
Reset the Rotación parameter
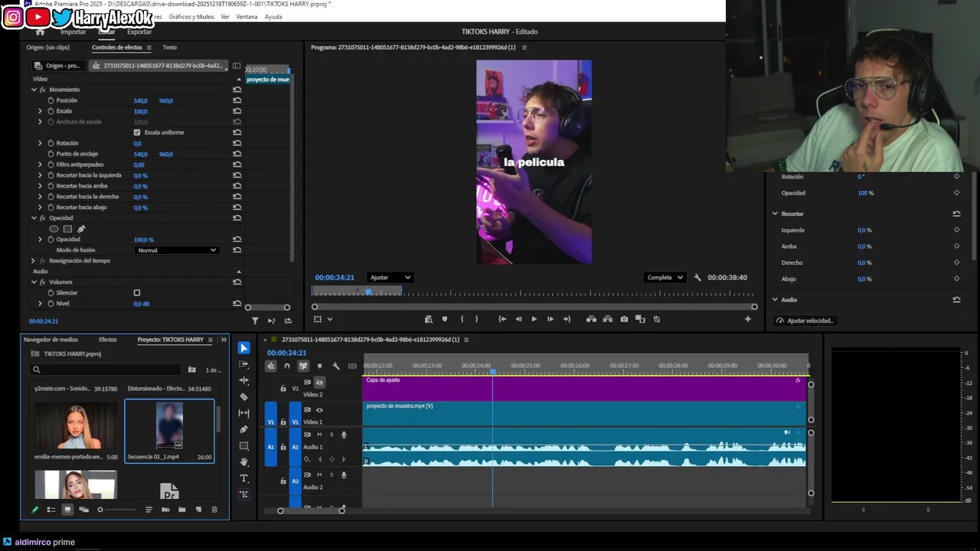237,143
